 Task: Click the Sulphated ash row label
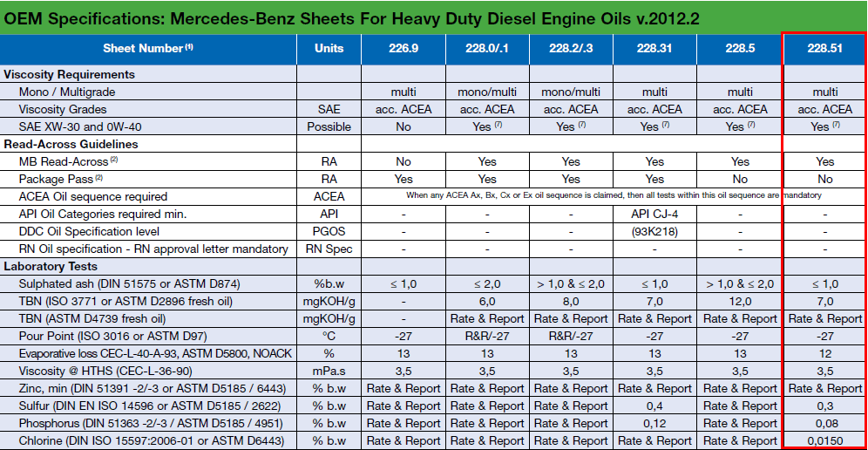pos(129,283)
